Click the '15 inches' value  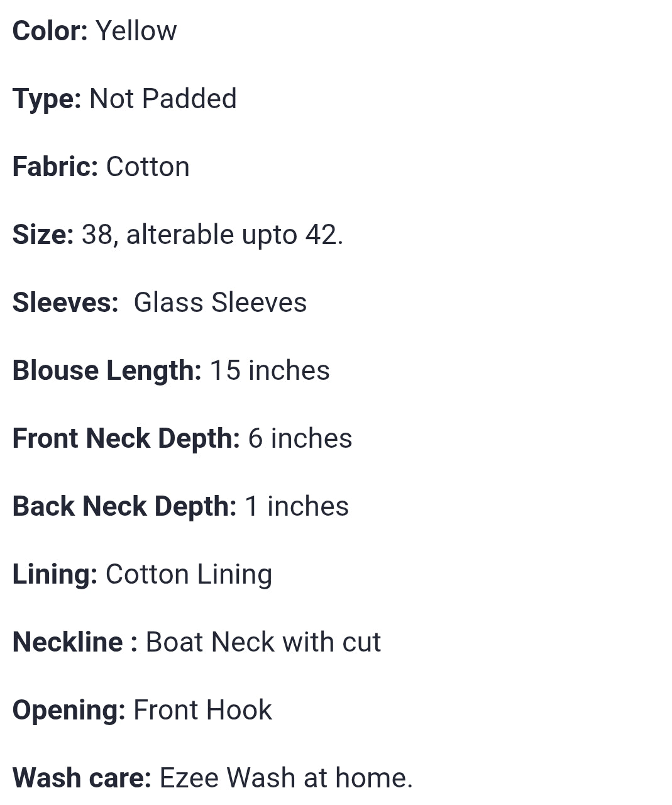(270, 370)
